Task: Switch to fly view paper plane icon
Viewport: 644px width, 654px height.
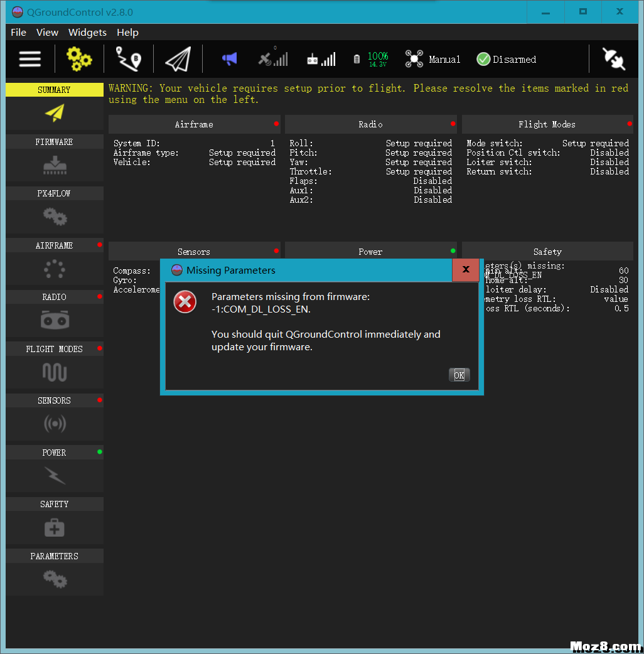Action: [x=178, y=59]
